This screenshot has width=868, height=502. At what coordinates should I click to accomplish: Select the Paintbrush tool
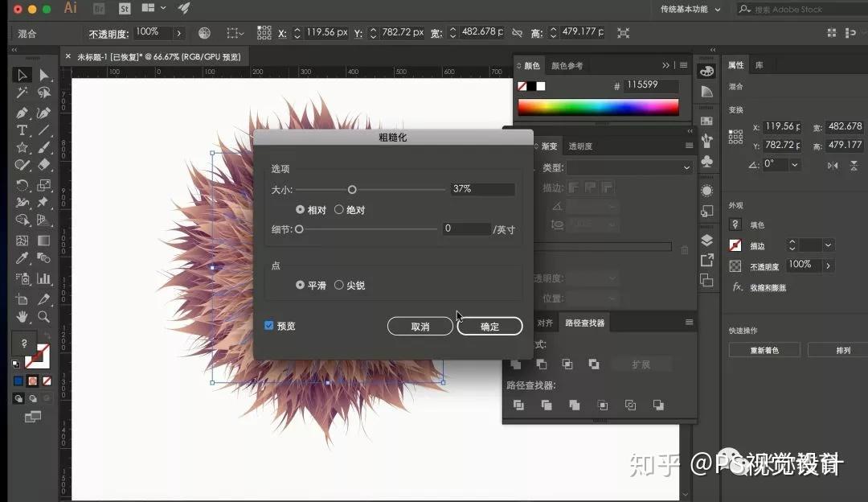[43, 147]
